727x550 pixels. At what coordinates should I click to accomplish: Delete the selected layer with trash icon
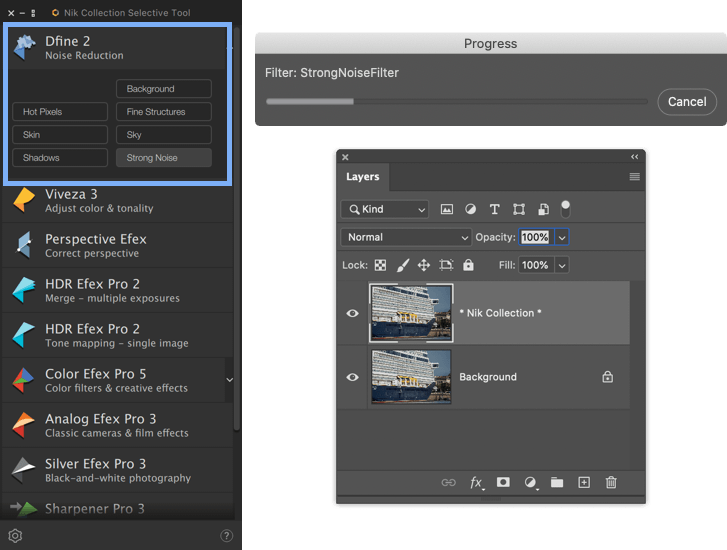point(611,483)
